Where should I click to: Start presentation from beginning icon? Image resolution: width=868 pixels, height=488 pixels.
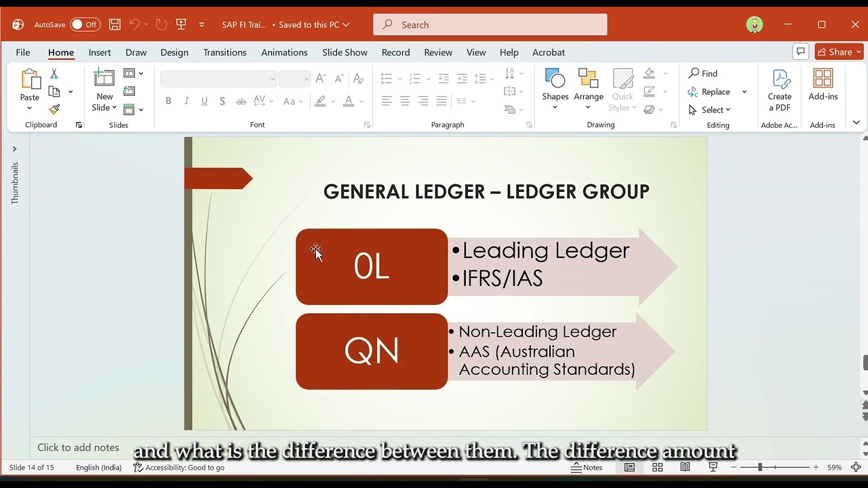pyautogui.click(x=181, y=24)
